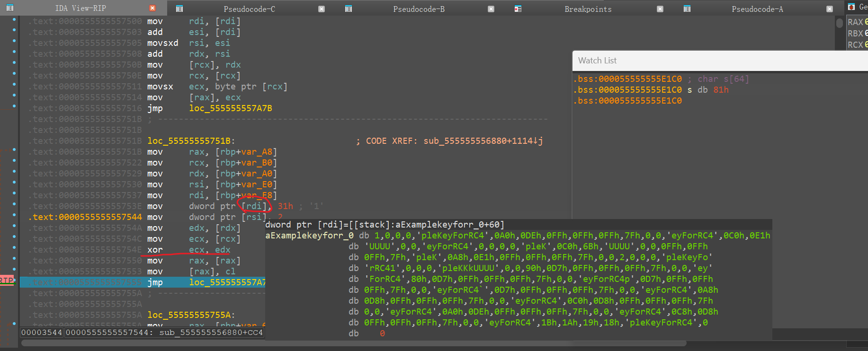
Task: Click the RIP indicator beside the jmp line
Action: pos(7,281)
